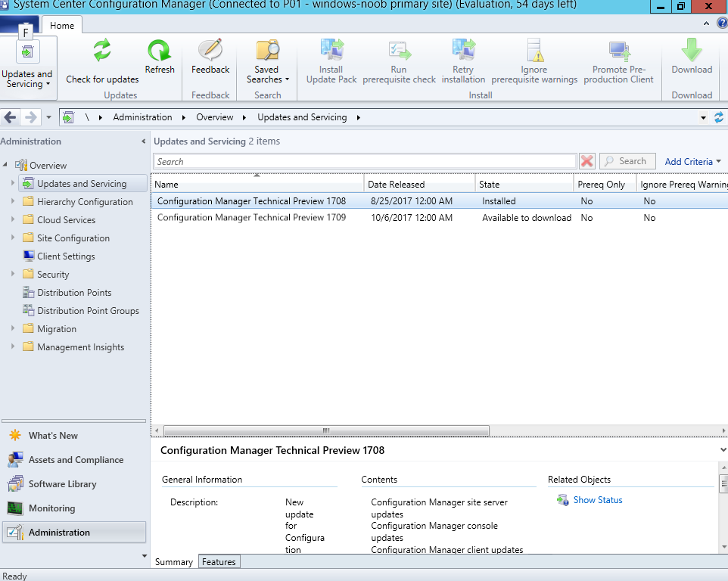Click in the Search text field
The height and width of the screenshot is (581, 728).
tap(365, 161)
